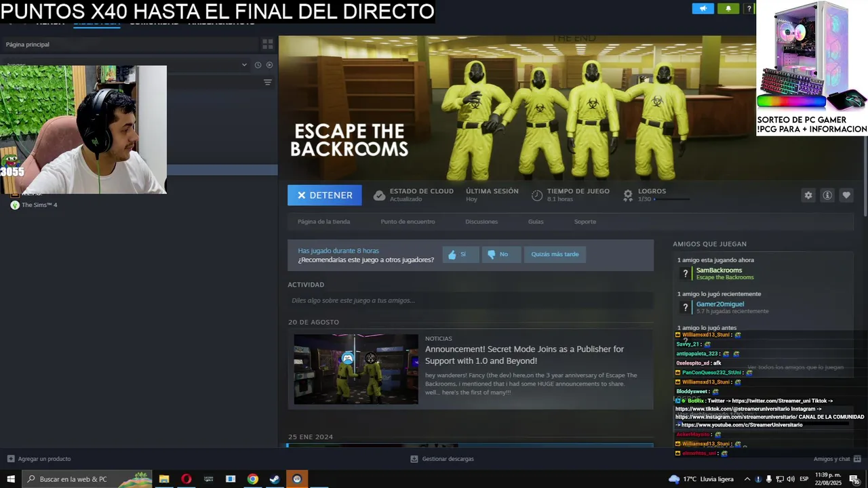Click ESP language indicator

(804, 479)
